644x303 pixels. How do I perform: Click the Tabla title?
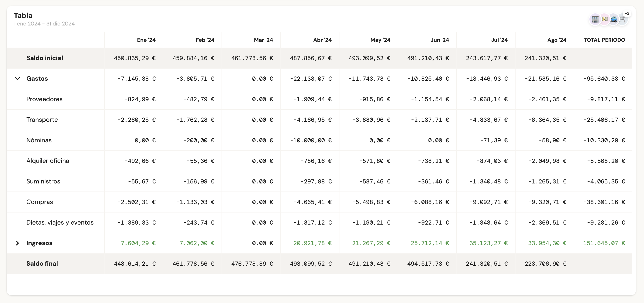(23, 15)
